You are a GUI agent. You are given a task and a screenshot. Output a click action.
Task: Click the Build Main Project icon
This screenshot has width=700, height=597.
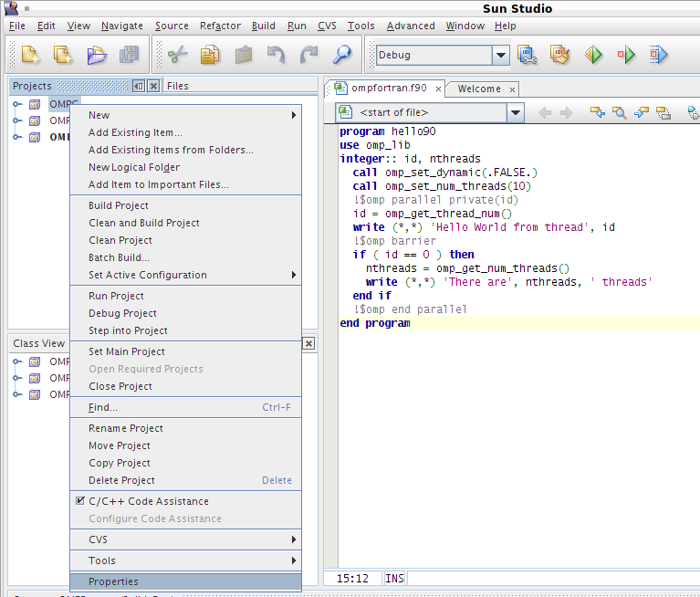click(x=528, y=55)
